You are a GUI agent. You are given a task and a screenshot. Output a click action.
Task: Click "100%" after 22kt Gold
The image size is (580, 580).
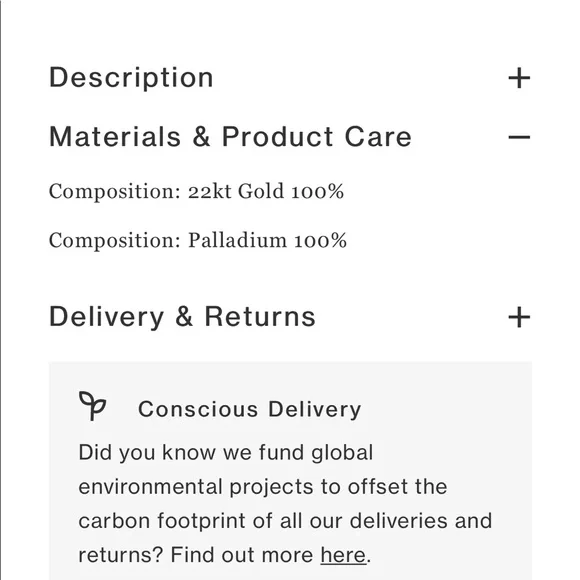click(317, 192)
